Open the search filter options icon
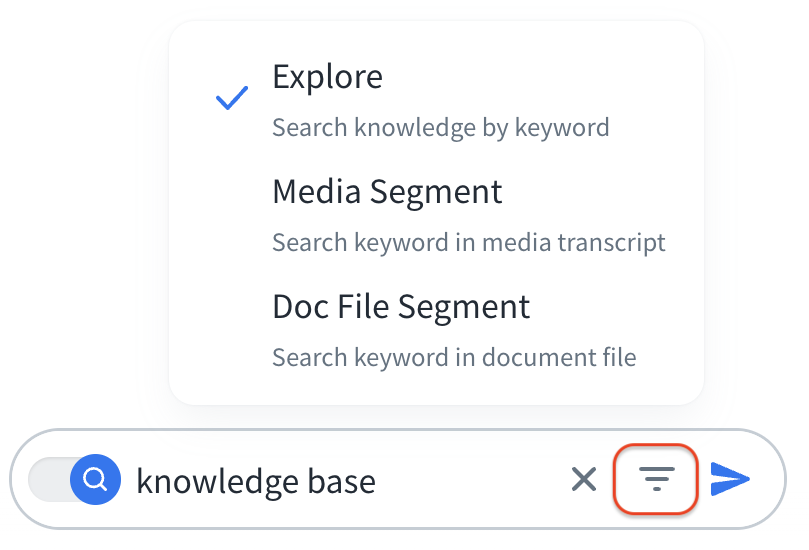 (655, 480)
